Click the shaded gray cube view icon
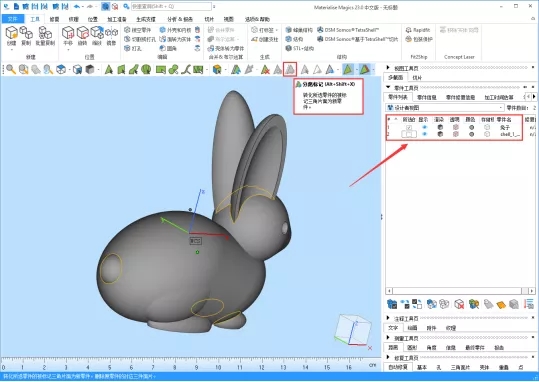Screen dimensions: 539x382 click(89, 69)
